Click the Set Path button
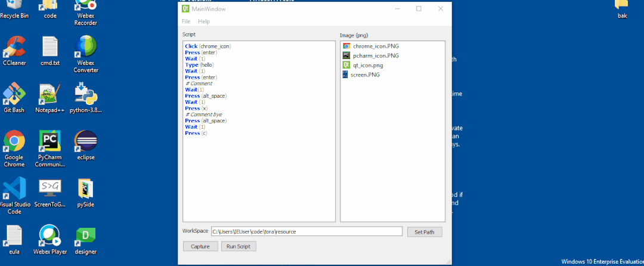This screenshot has height=266, width=644. pyautogui.click(x=425, y=232)
